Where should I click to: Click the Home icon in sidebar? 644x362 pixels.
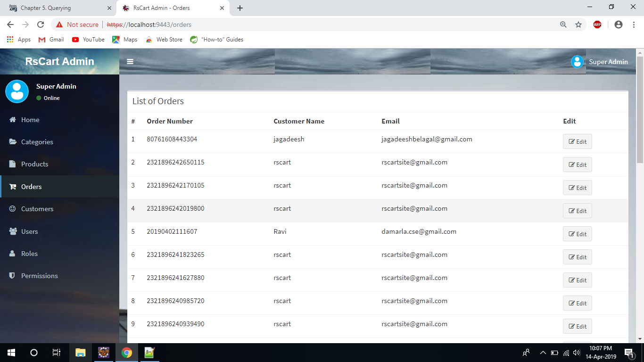[x=13, y=120]
